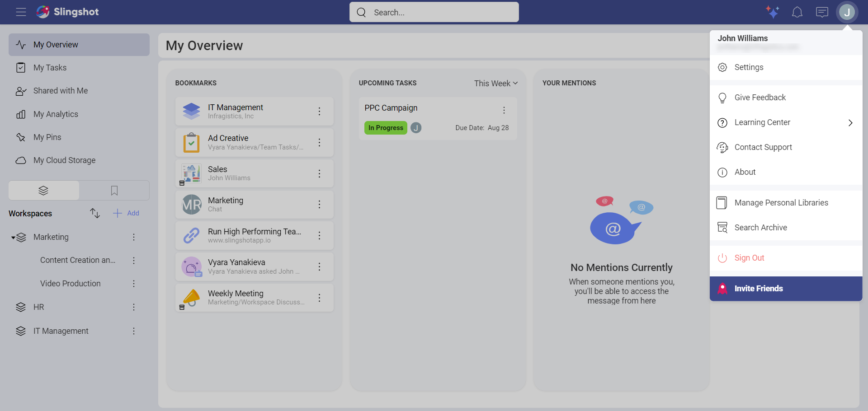The height and width of the screenshot is (411, 868).
Task: Open Settings from user menu
Action: pyautogui.click(x=786, y=67)
